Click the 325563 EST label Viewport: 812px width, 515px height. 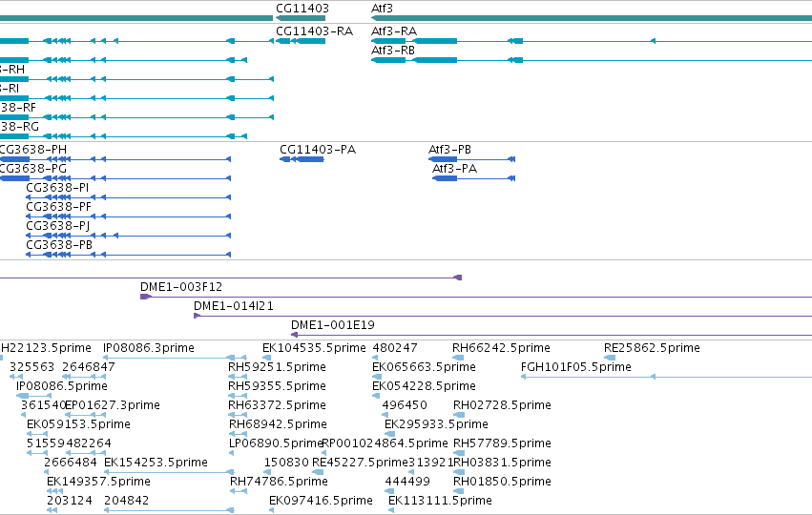click(x=32, y=367)
